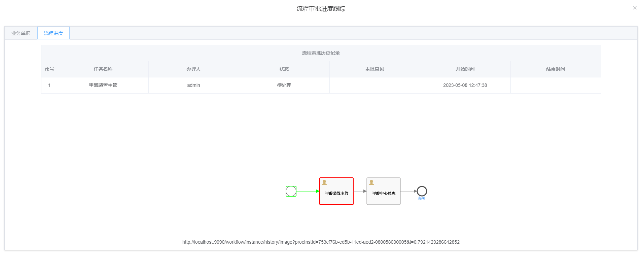
Task: Select the 甲醇装置主管 task node in diagram
Action: point(336,191)
